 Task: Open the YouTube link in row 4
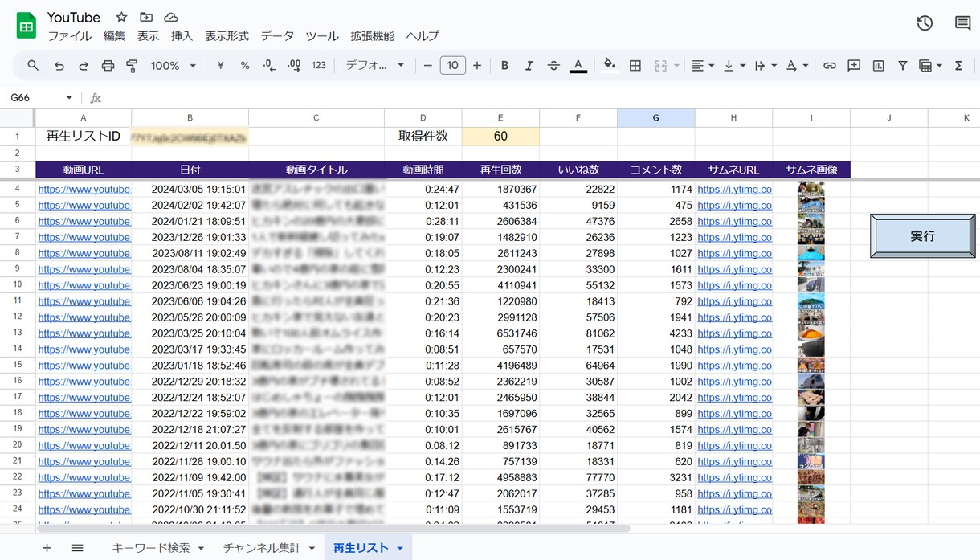84,190
